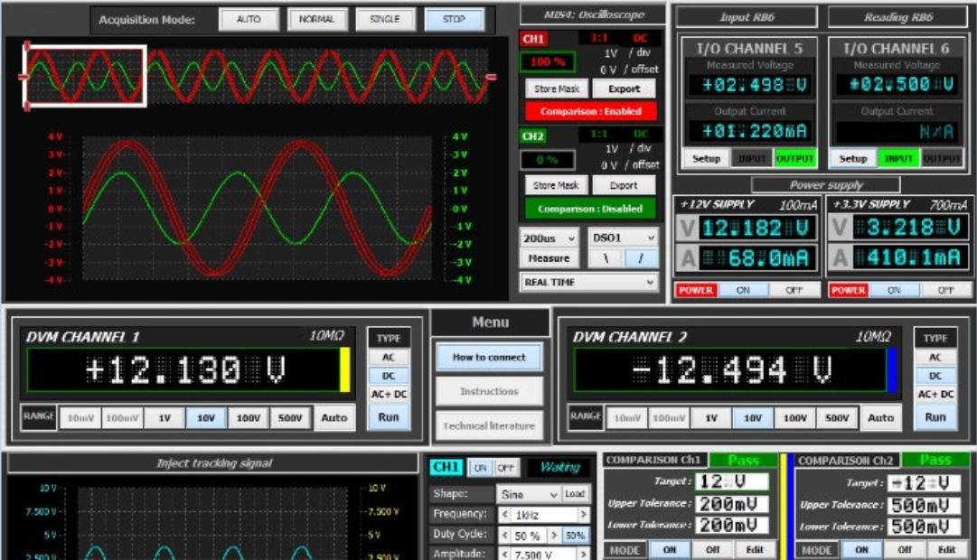Choose DC type for DVM Channel 1
Screen dimensions: 977x560
coord(389,377)
